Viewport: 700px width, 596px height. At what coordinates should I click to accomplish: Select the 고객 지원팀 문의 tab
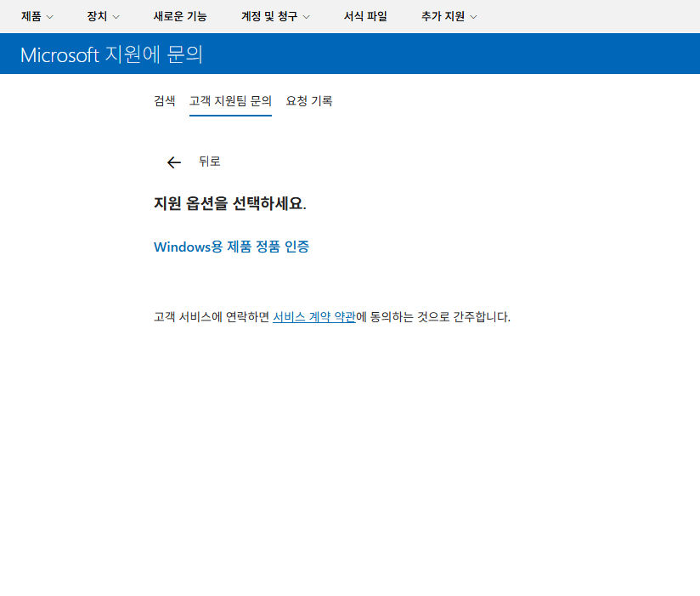point(230,101)
